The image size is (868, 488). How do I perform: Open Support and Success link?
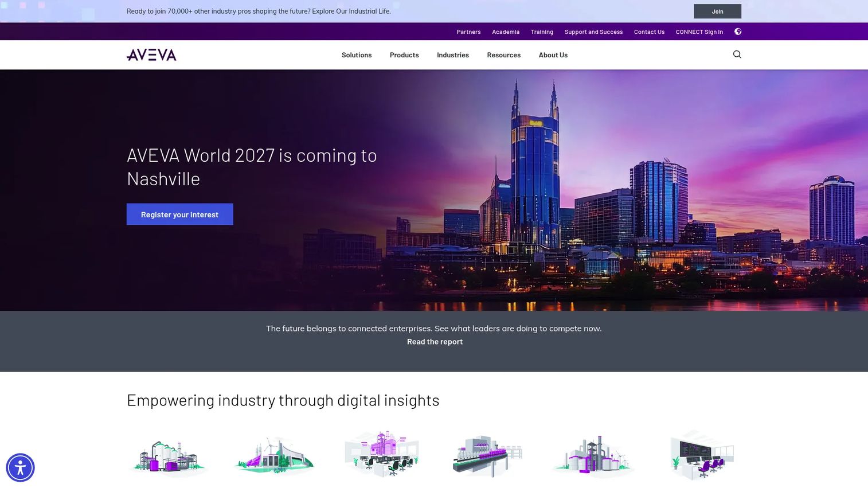pyautogui.click(x=593, y=32)
